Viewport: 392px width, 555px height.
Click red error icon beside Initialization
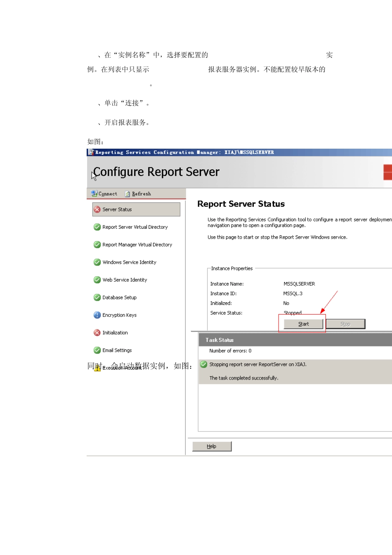point(97,332)
